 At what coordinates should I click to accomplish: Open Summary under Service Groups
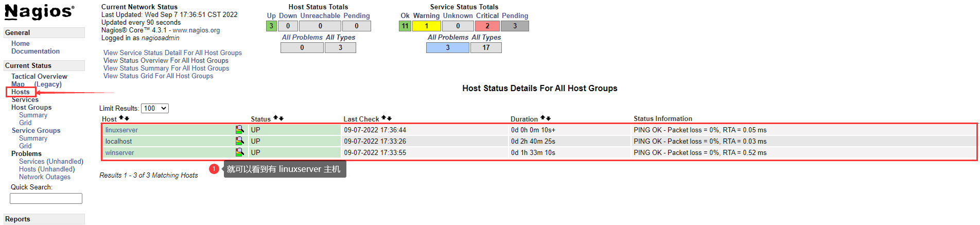coord(33,138)
